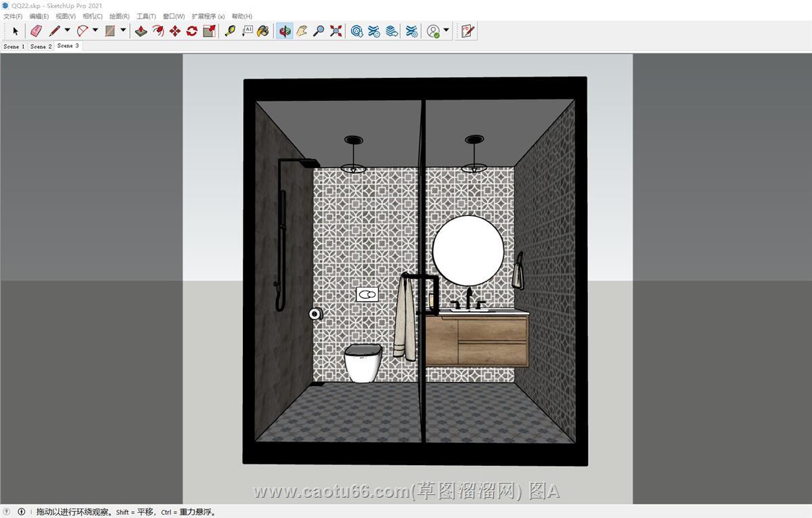812x518 pixels.
Task: Select the Tape Measure tool
Action: point(230,31)
